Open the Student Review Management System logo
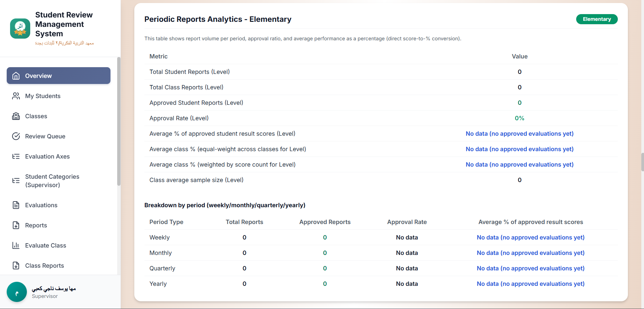 coord(20,29)
